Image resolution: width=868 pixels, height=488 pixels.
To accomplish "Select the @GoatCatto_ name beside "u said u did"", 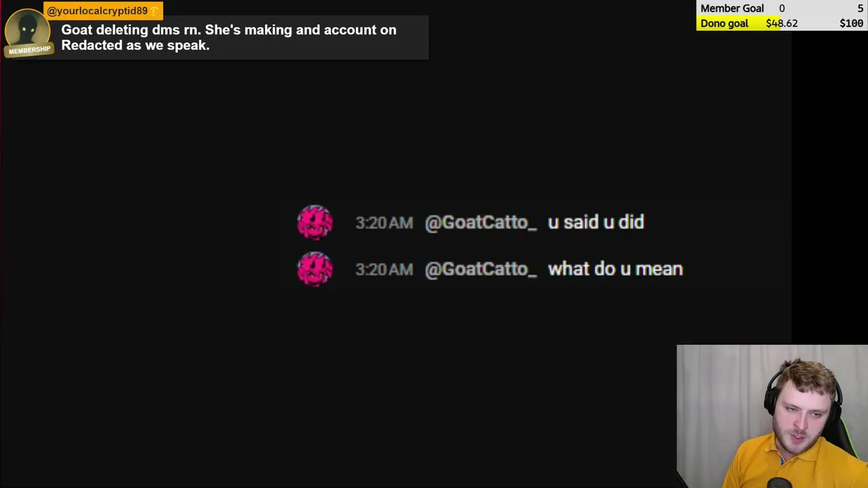I will 480,222.
